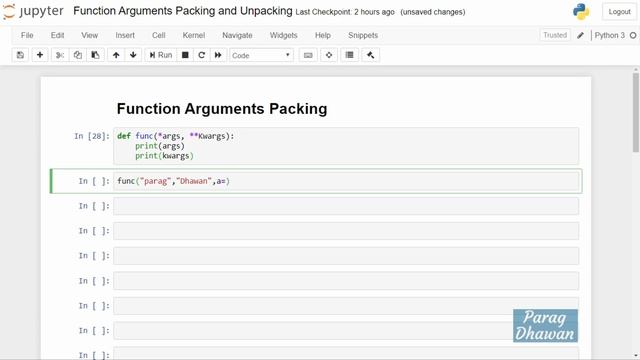The width and height of the screenshot is (640, 360).
Task: Save the notebook with the floppy icon
Action: (20, 55)
